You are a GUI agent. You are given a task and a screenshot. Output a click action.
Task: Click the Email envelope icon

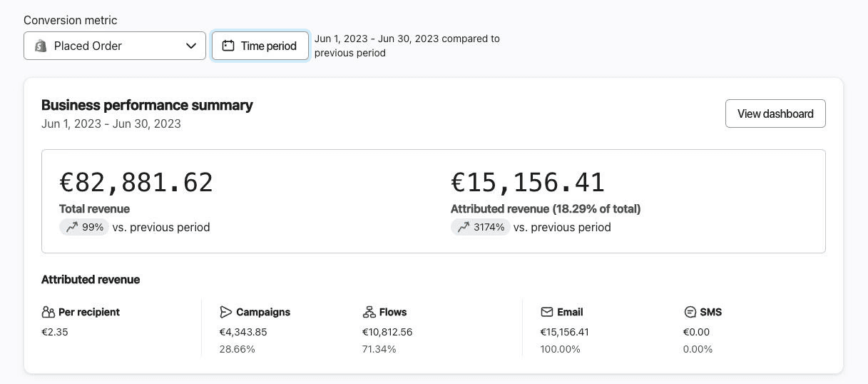pos(547,312)
